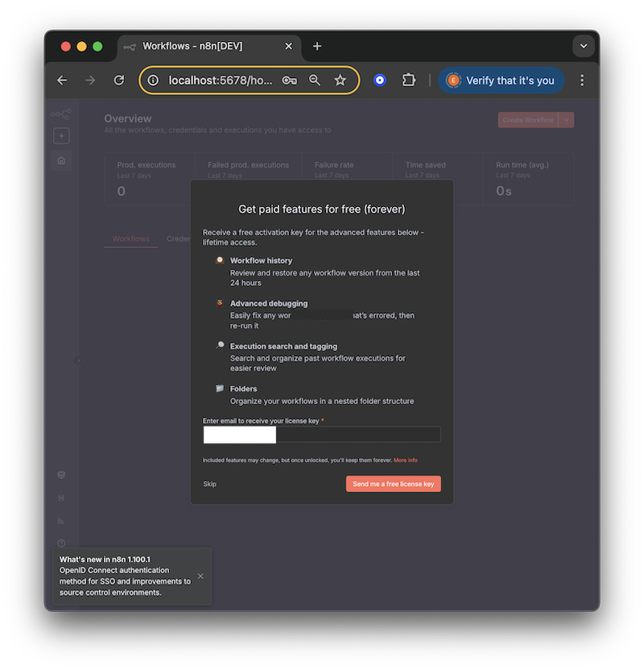Click the Verify that it's you button
644x670 pixels.
click(502, 81)
